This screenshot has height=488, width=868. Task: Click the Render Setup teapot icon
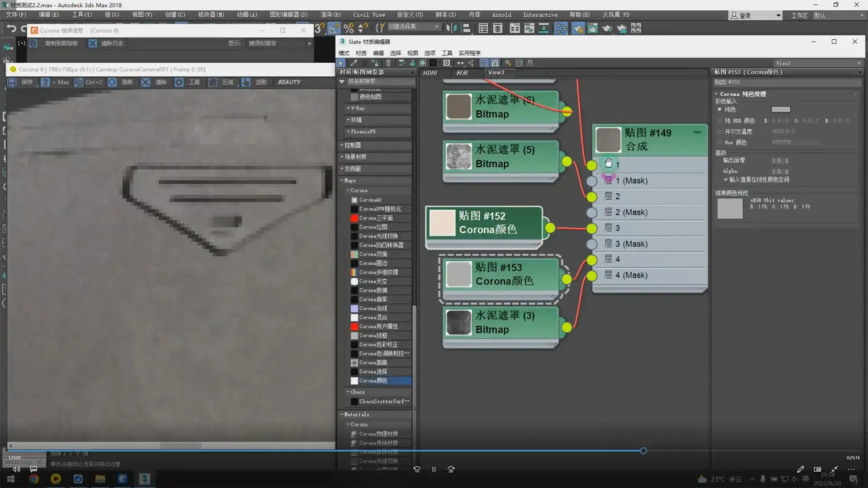(578, 28)
